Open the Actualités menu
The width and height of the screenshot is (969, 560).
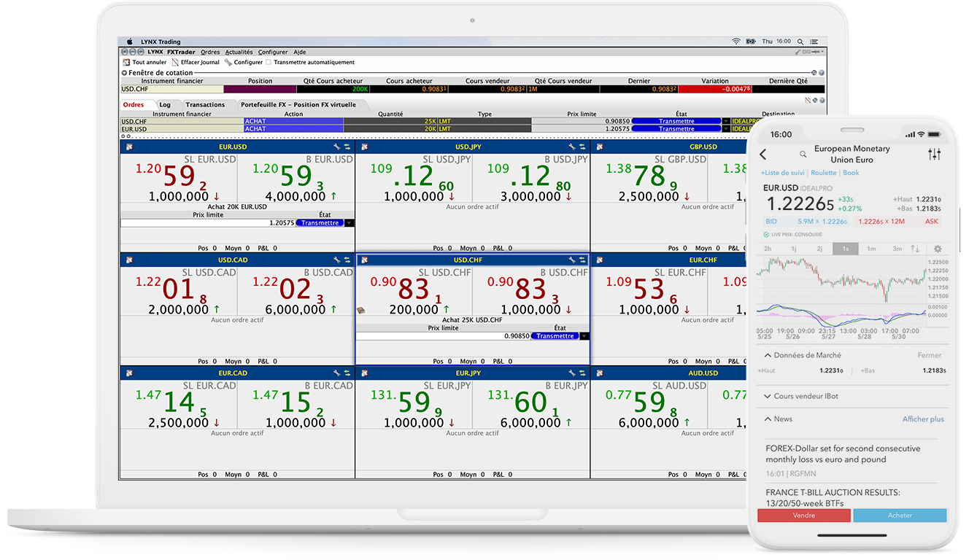click(239, 52)
